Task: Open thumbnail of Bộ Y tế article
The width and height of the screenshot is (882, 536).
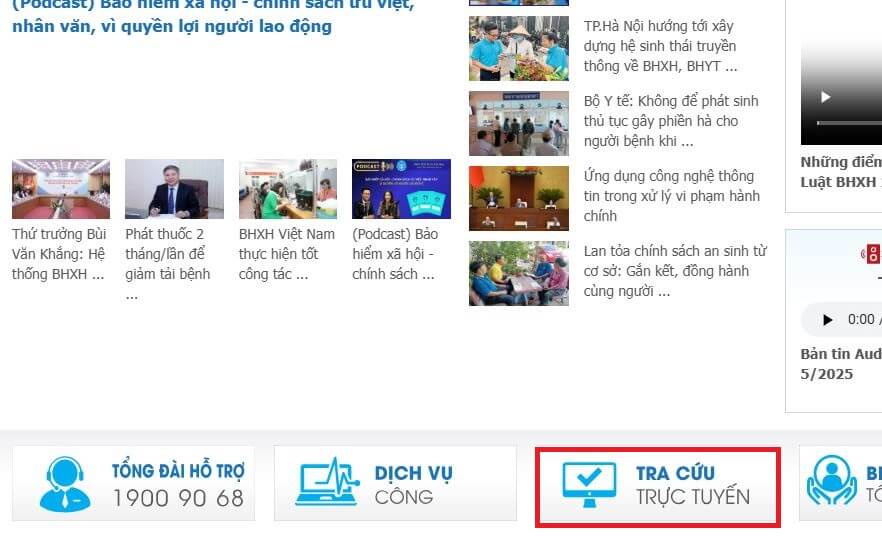Action: coord(519,123)
